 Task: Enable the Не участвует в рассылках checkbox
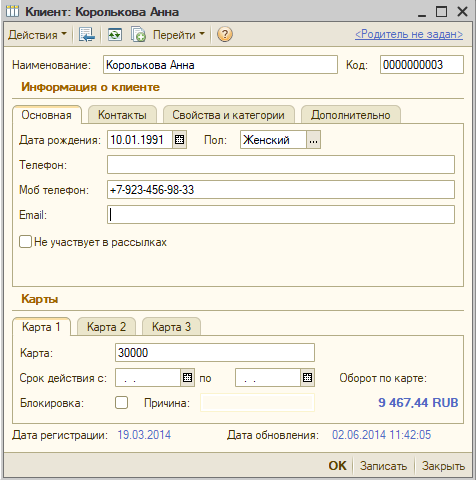25,242
